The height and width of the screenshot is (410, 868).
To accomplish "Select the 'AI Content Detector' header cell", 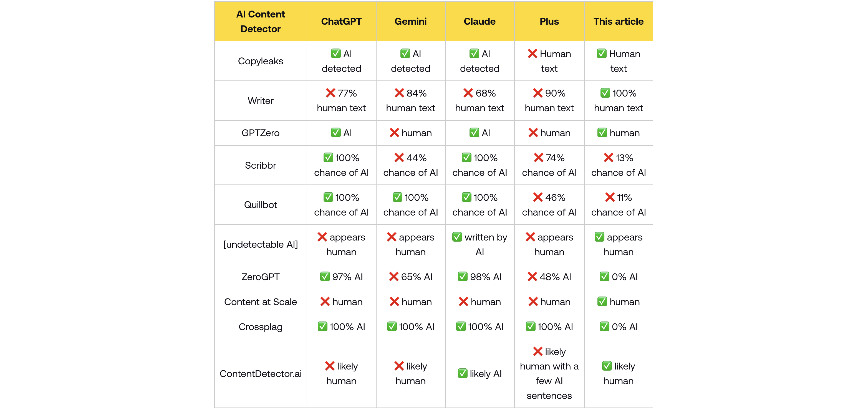I will coord(261,21).
